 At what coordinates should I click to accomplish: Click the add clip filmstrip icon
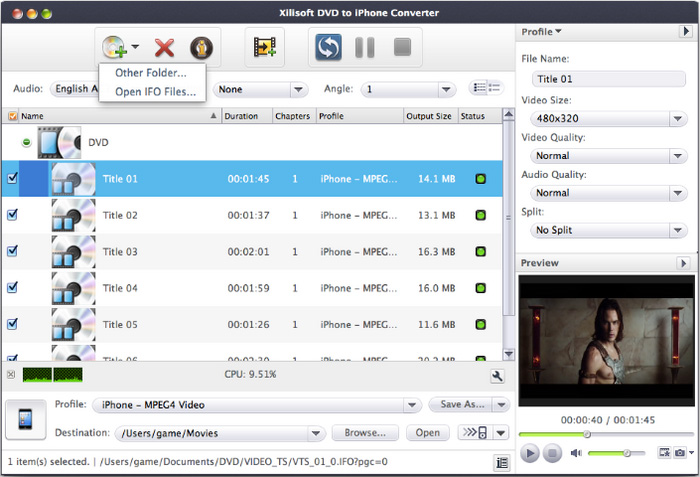(x=265, y=47)
